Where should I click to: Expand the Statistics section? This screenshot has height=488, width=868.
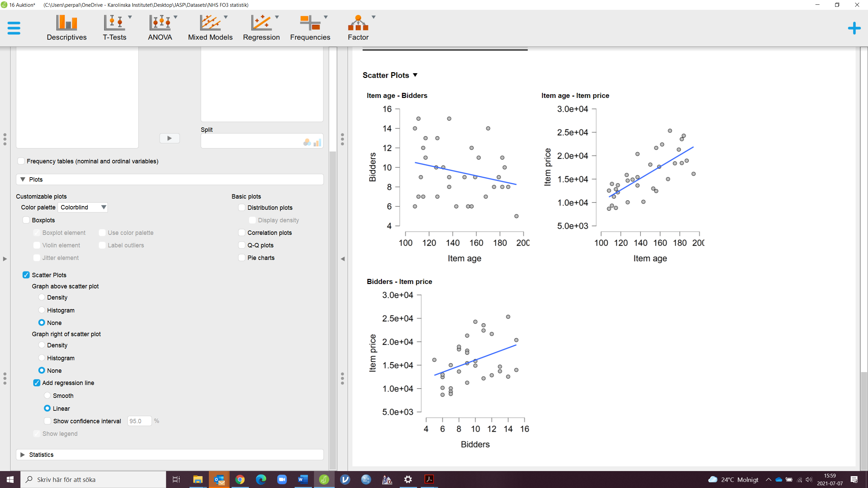pyautogui.click(x=22, y=454)
